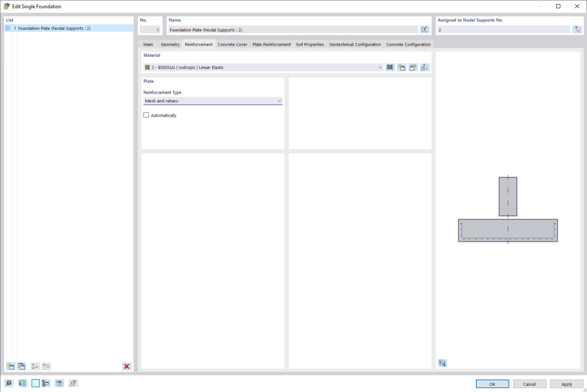The image size is (587, 392).
Task: Edit the selected material properties
Action: pos(413,67)
